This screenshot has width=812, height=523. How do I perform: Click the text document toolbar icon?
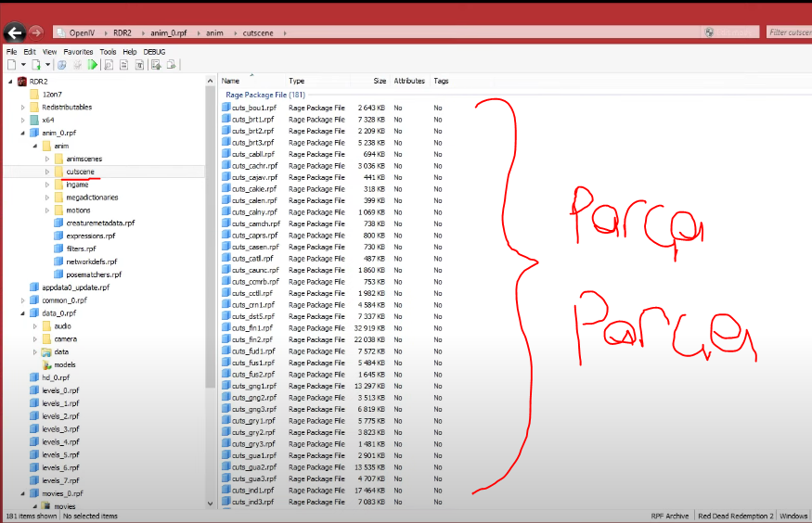(x=123, y=65)
